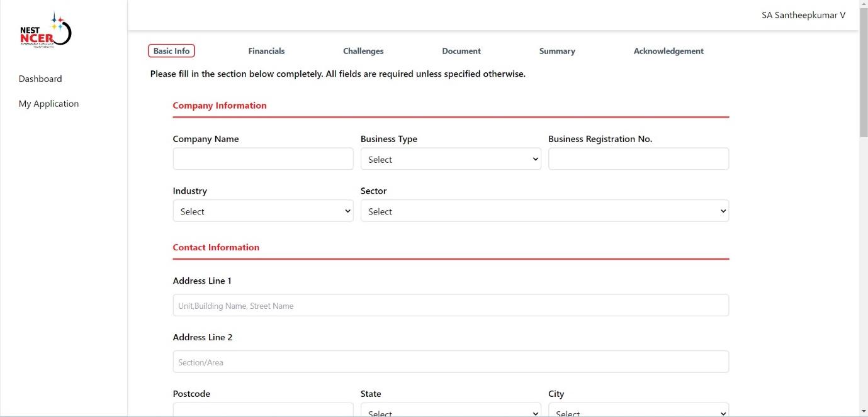868x417 pixels.
Task: Expand the Business Type dropdown
Action: [x=450, y=159]
